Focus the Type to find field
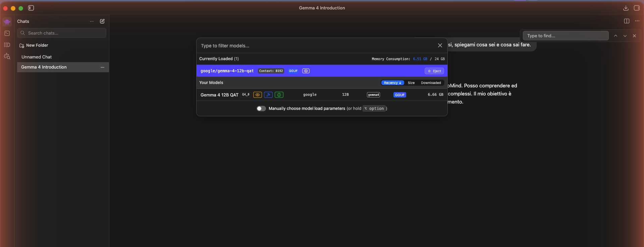The height and width of the screenshot is (247, 644). pos(566,36)
